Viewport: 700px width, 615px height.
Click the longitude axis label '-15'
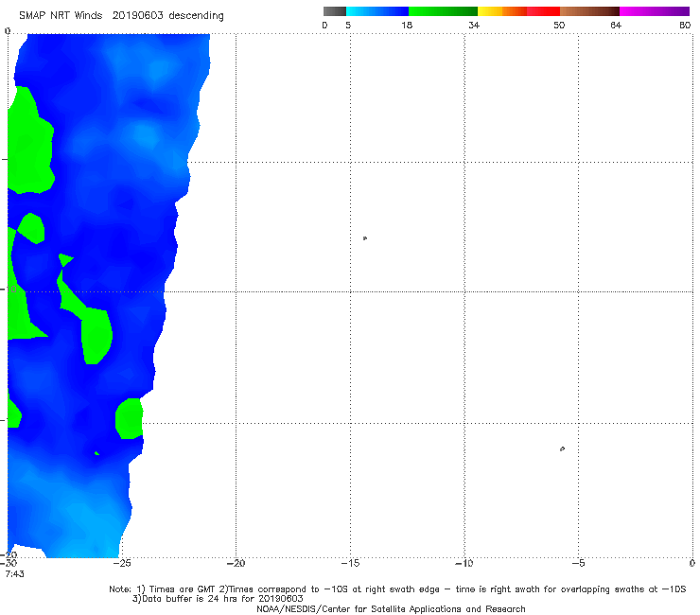[350, 563]
